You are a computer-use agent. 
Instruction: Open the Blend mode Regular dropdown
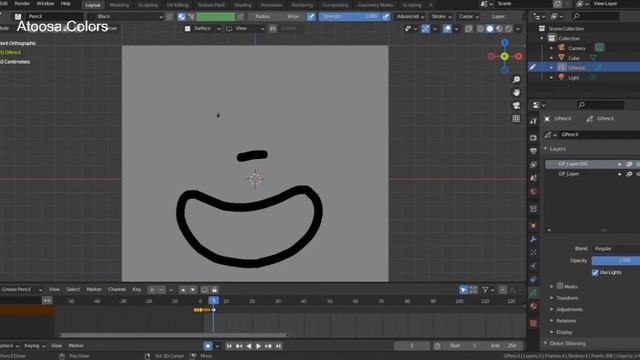(x=616, y=249)
